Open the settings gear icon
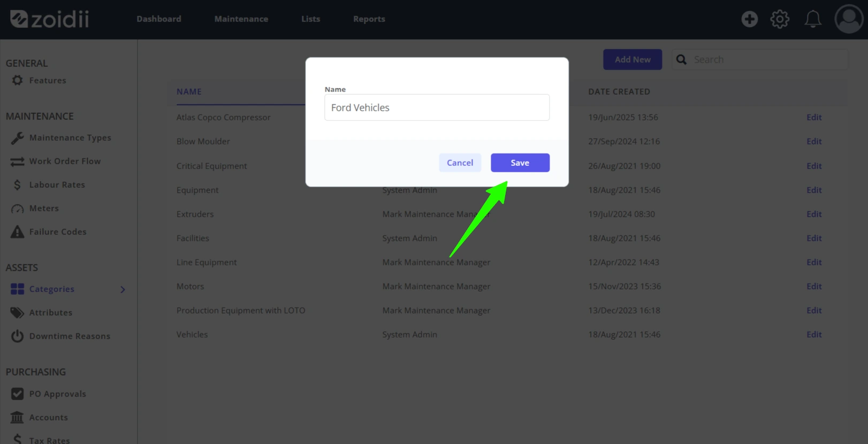The image size is (868, 444). (780, 19)
